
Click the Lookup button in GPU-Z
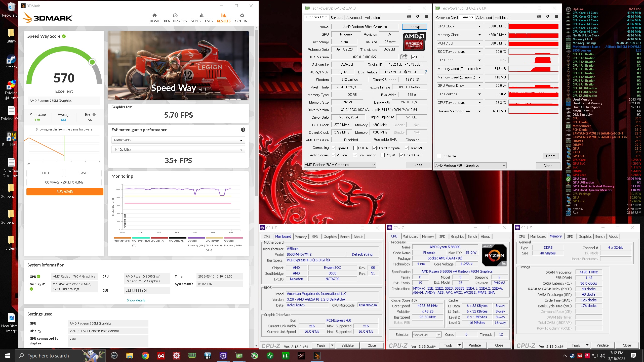414,27
